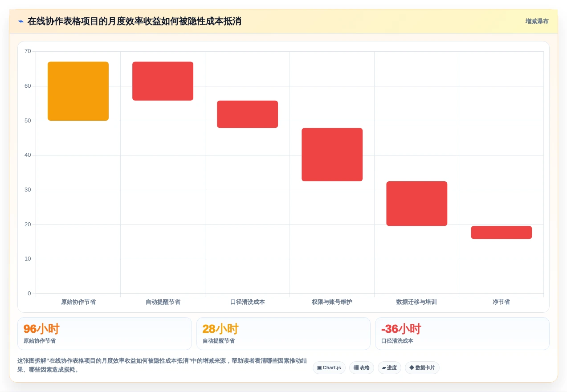Image resolution: width=567 pixels, height=392 pixels.
Task: Click the x-axis label 自动提醒节省
Action: tap(163, 302)
